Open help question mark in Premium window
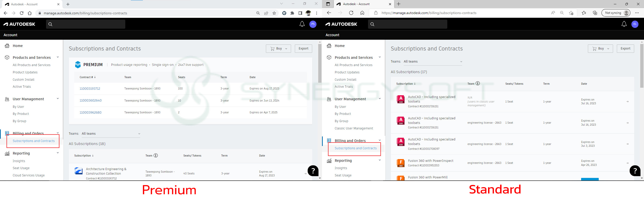 click(x=313, y=171)
